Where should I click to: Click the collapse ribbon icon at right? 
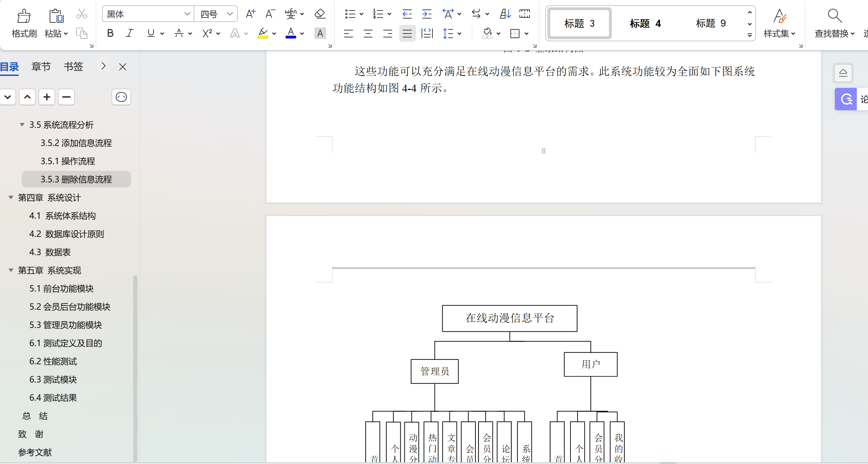(x=843, y=73)
